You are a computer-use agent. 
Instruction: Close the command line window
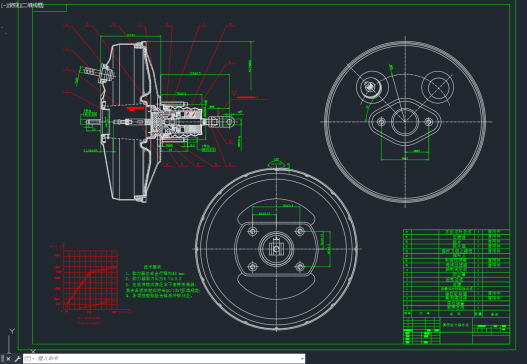pos(8,359)
